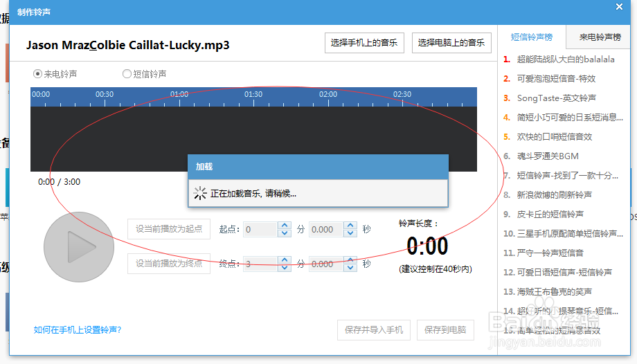This screenshot has width=637, height=364.
Task: Select ringtone 严守一铃声短信音
Action: [x=550, y=253]
